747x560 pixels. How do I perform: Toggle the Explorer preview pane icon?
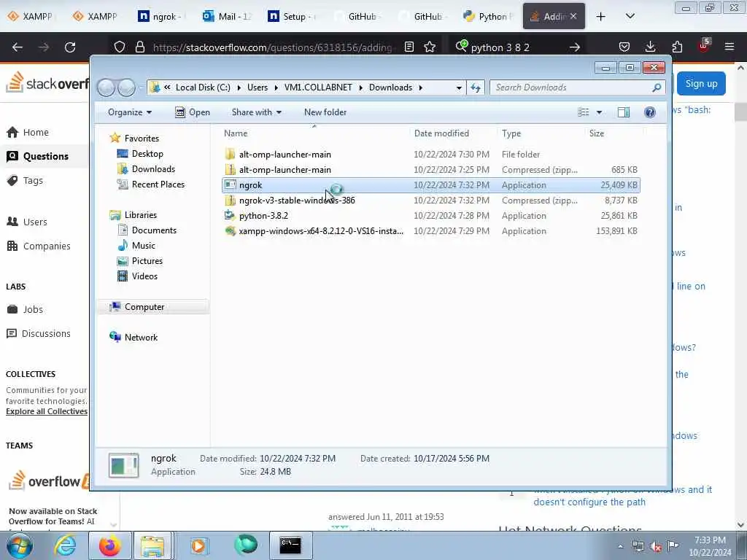[623, 112]
